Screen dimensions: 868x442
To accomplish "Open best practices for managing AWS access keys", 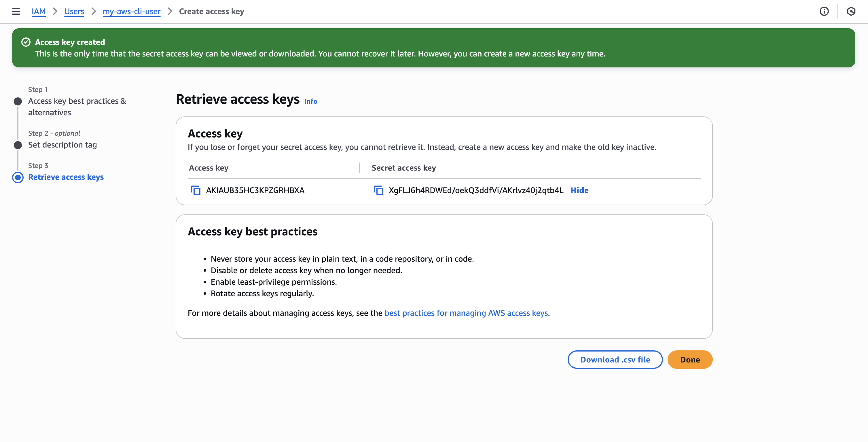I will coord(466,313).
